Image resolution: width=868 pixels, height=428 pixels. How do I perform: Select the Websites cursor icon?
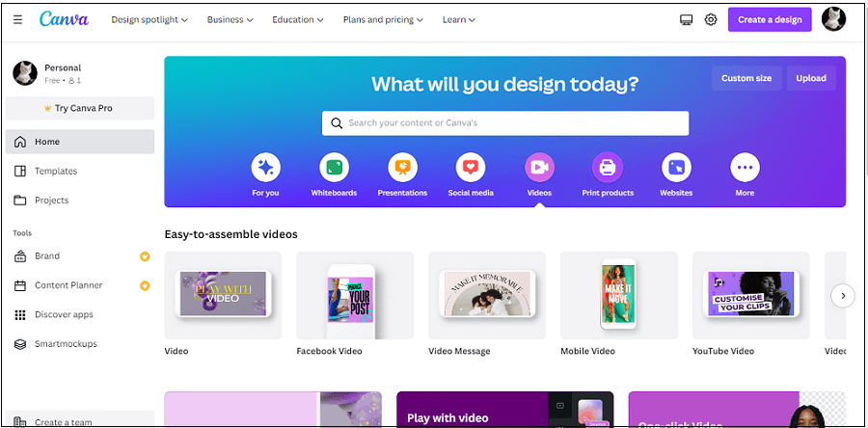click(x=676, y=168)
